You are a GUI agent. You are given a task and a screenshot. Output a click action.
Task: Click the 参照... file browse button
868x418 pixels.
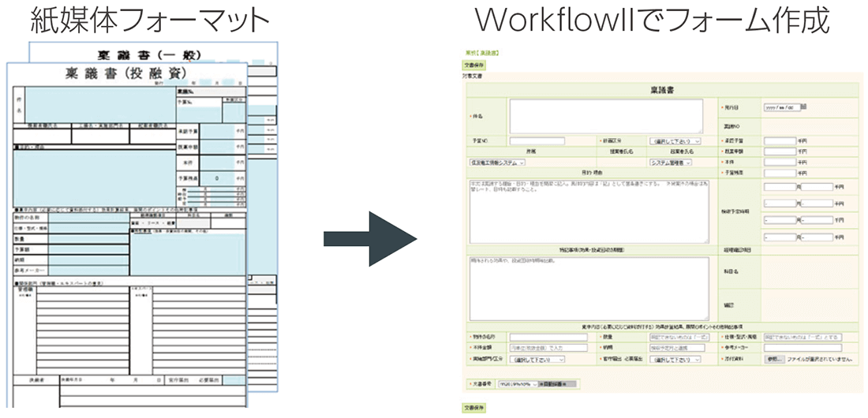[x=774, y=360]
